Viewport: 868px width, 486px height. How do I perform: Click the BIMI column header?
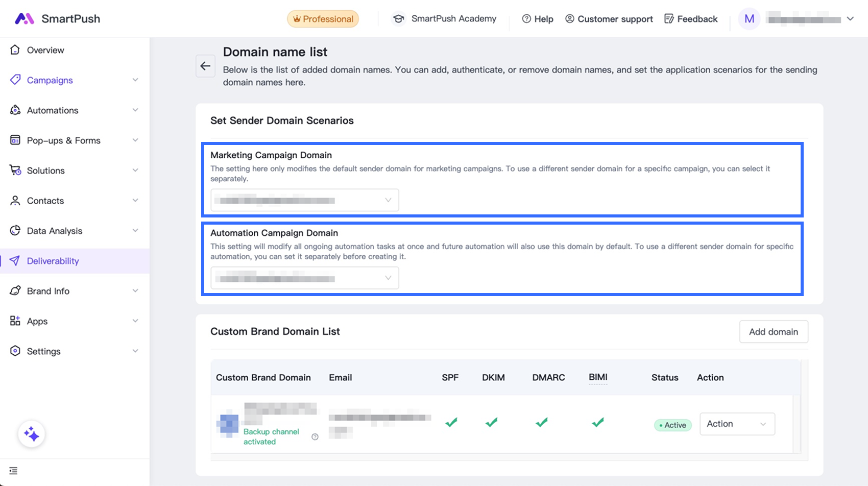598,377
